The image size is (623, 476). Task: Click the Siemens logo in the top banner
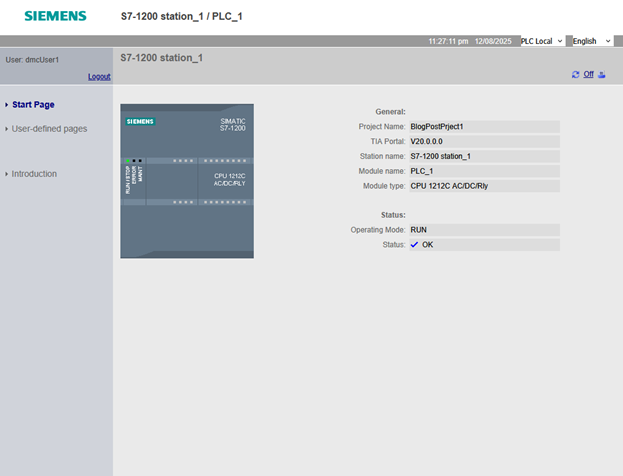(x=55, y=16)
